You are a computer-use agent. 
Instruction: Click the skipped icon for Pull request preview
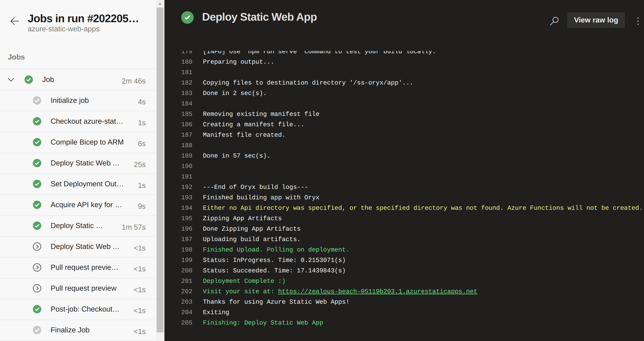(37, 288)
